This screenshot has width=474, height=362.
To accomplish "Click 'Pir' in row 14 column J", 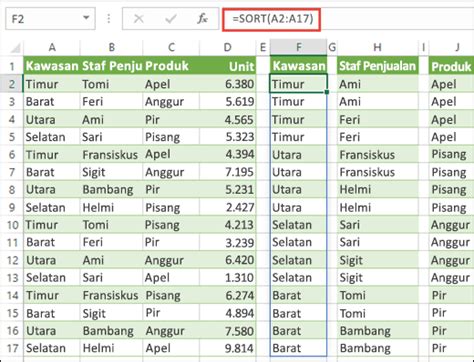I will (x=451, y=295).
